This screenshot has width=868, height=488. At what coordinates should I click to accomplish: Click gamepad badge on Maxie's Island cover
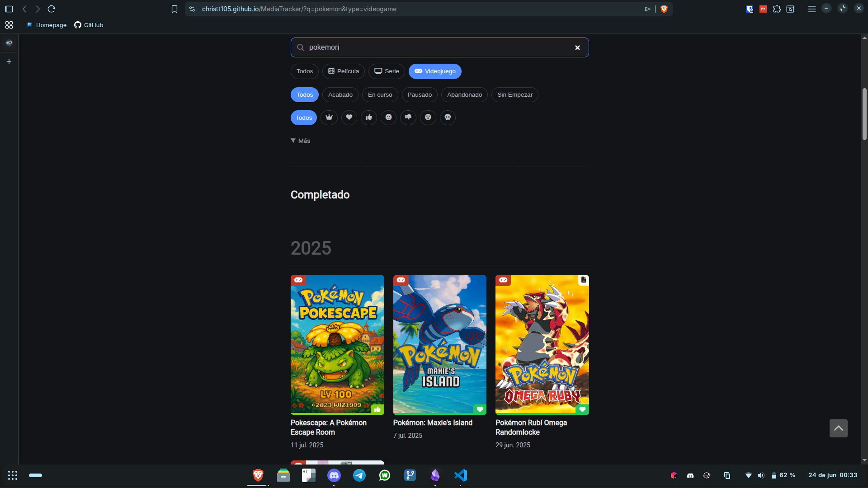click(401, 280)
